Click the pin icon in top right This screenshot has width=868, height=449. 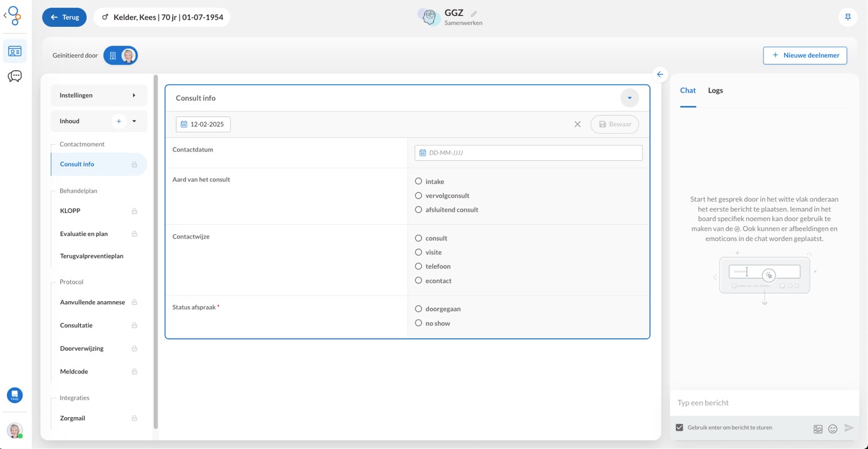click(x=847, y=17)
